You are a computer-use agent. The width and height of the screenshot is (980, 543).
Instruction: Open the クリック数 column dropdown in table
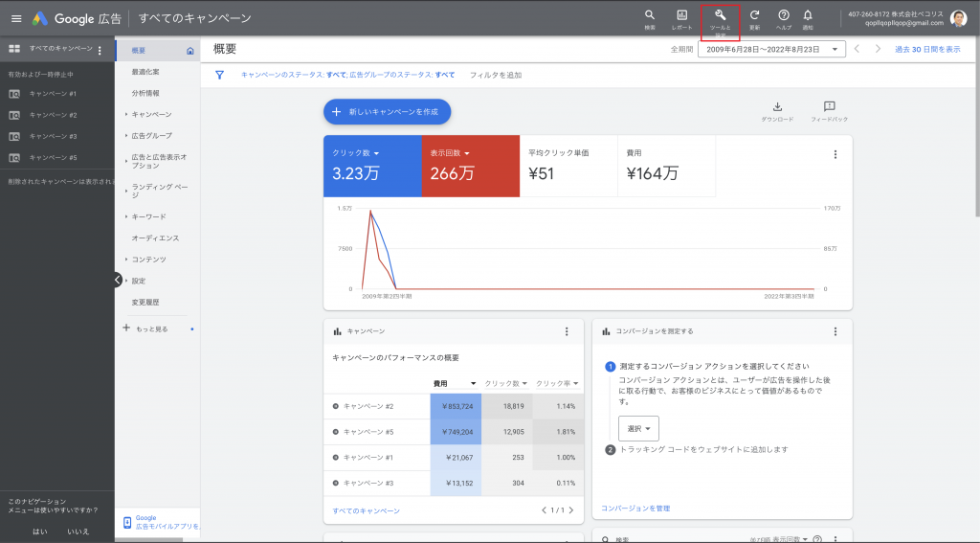(x=524, y=383)
